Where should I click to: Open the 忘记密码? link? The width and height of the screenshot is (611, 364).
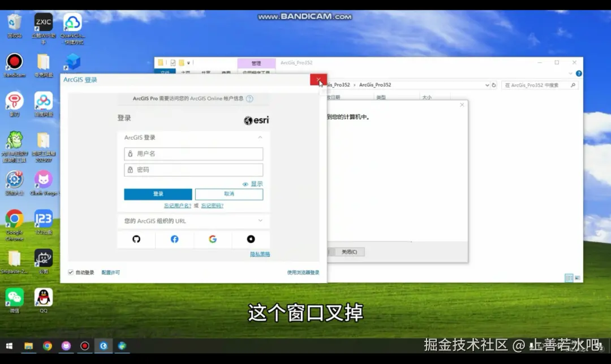(211, 206)
